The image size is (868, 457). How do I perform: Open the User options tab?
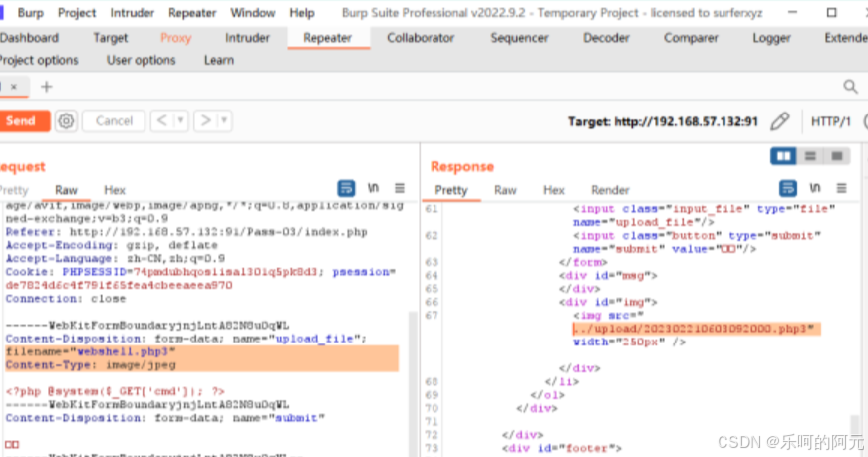[x=141, y=60]
